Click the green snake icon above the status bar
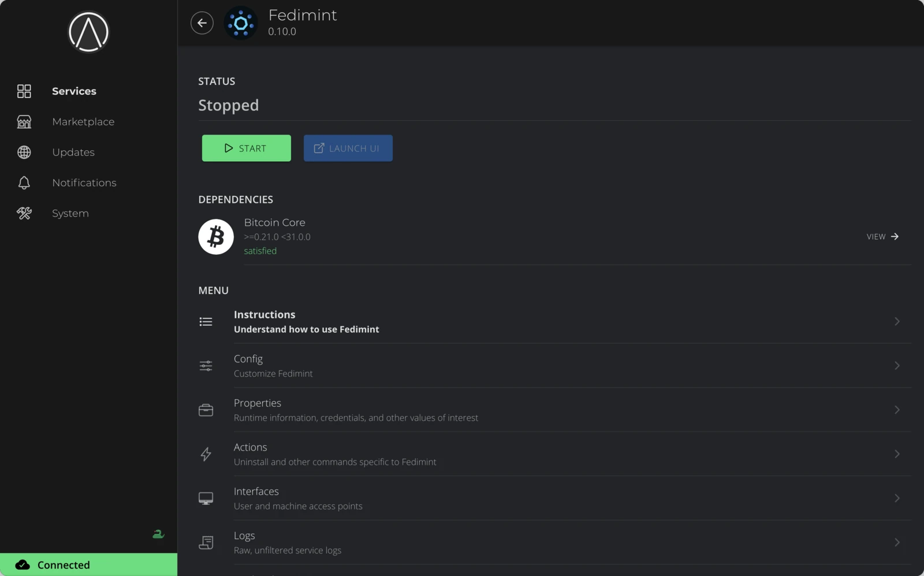The height and width of the screenshot is (576, 924). click(158, 534)
